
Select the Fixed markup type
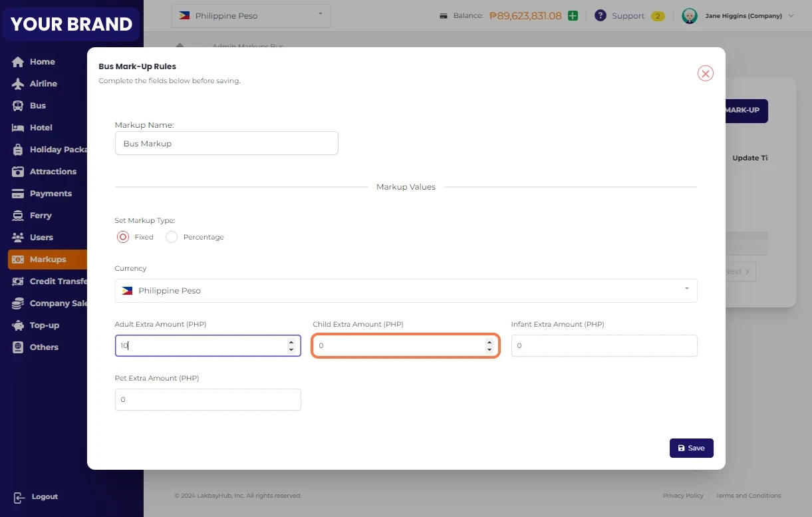click(123, 237)
